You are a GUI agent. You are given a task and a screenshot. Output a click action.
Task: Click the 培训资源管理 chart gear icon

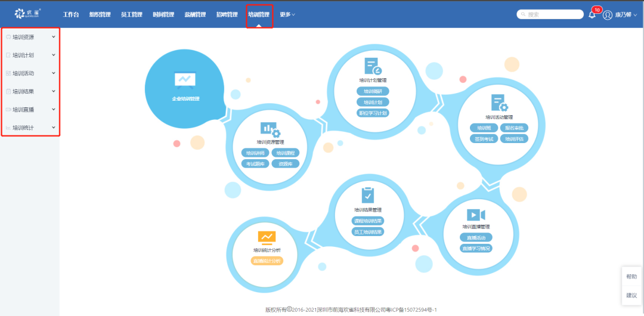click(x=270, y=129)
